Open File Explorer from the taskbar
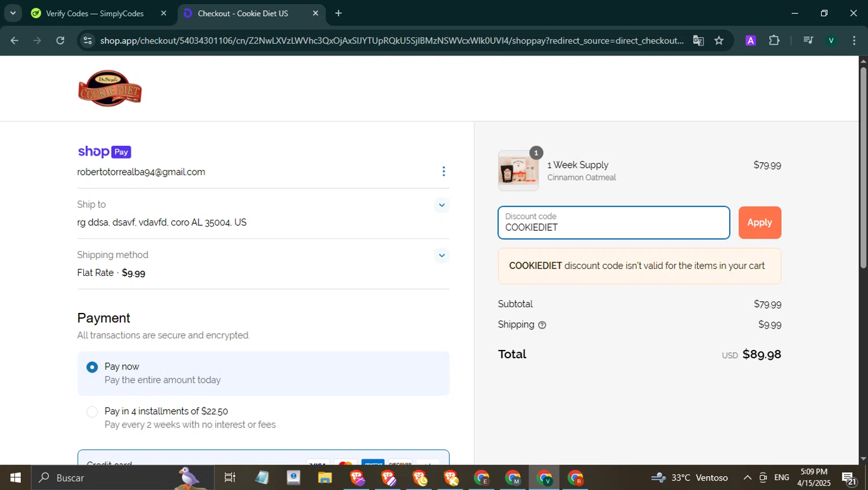 click(x=325, y=478)
